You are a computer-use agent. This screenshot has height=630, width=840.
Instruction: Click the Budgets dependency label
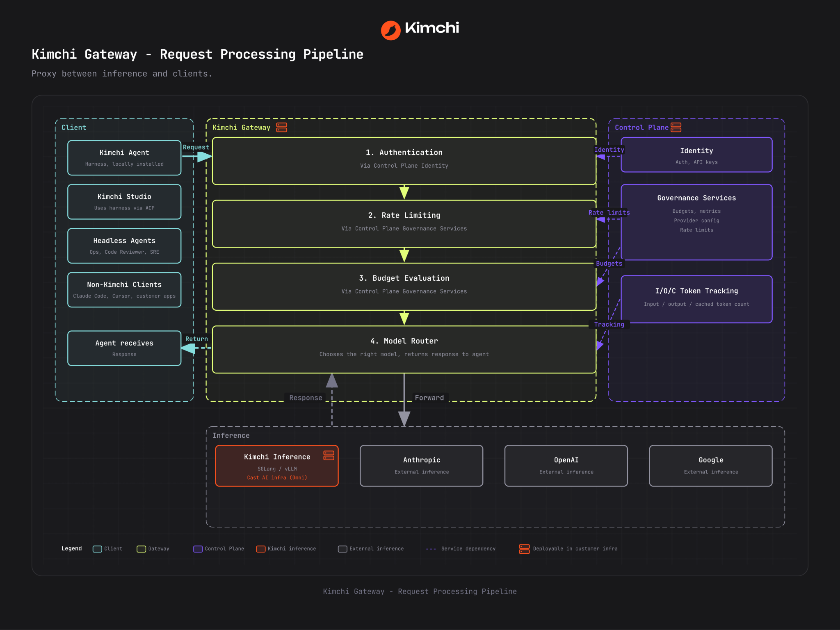pos(609,264)
